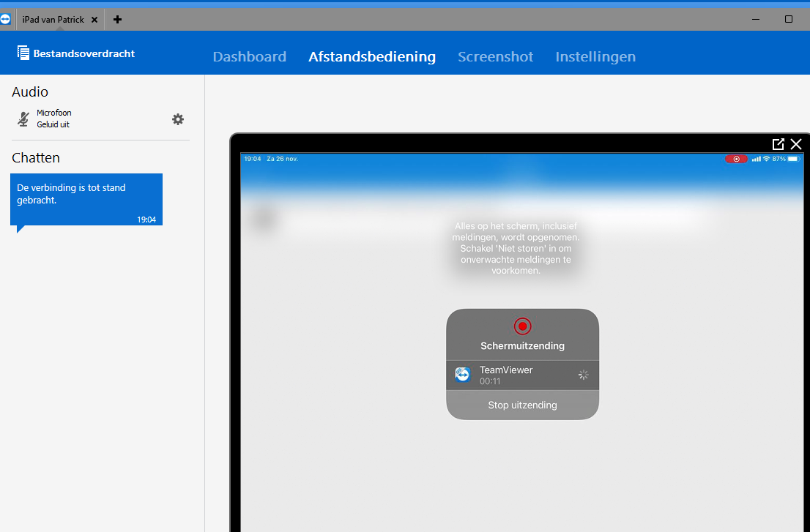This screenshot has height=532, width=810.
Task: Click the Audio section heading
Action: 30,92
